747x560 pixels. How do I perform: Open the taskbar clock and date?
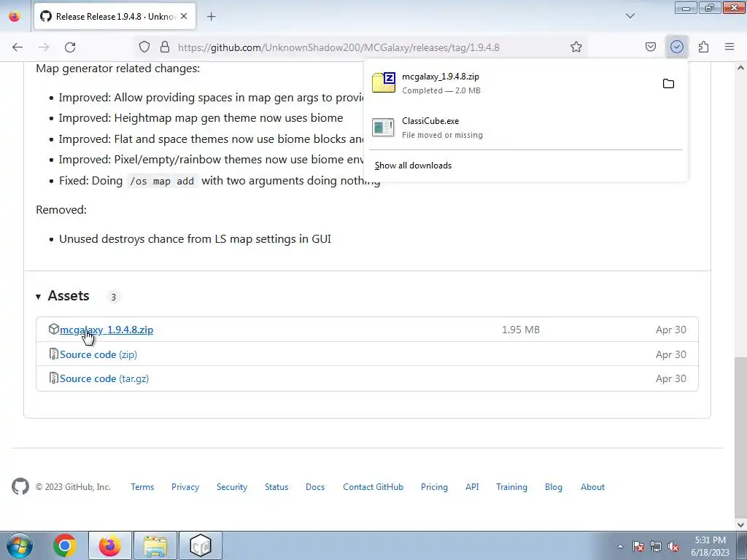(x=711, y=546)
